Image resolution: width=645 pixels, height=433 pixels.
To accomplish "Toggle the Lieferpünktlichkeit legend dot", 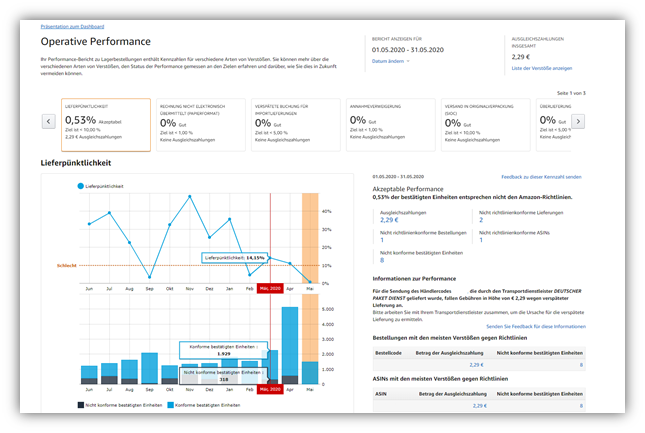I will (81, 186).
